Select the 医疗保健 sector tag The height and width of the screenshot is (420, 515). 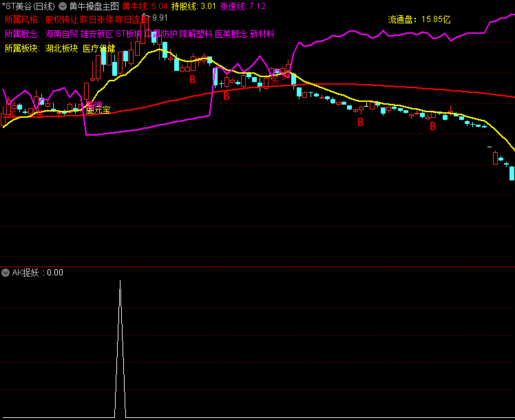click(x=99, y=48)
